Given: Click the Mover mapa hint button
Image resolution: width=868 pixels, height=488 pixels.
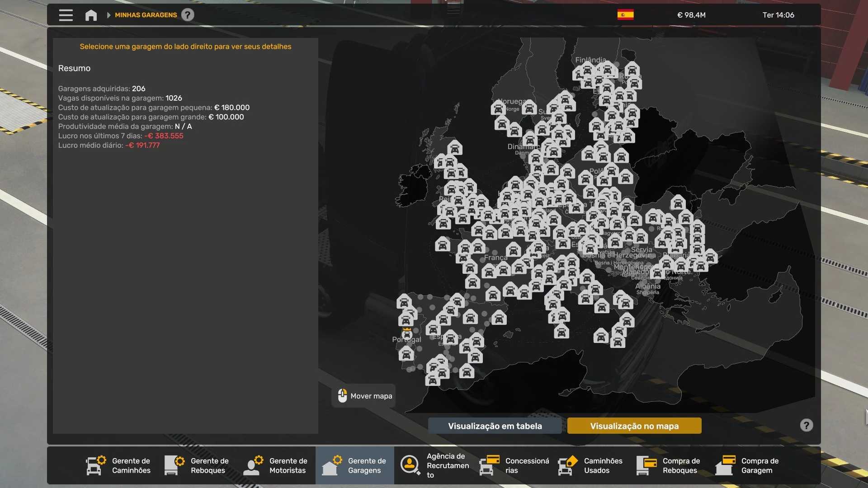Looking at the screenshot, I should click(364, 396).
